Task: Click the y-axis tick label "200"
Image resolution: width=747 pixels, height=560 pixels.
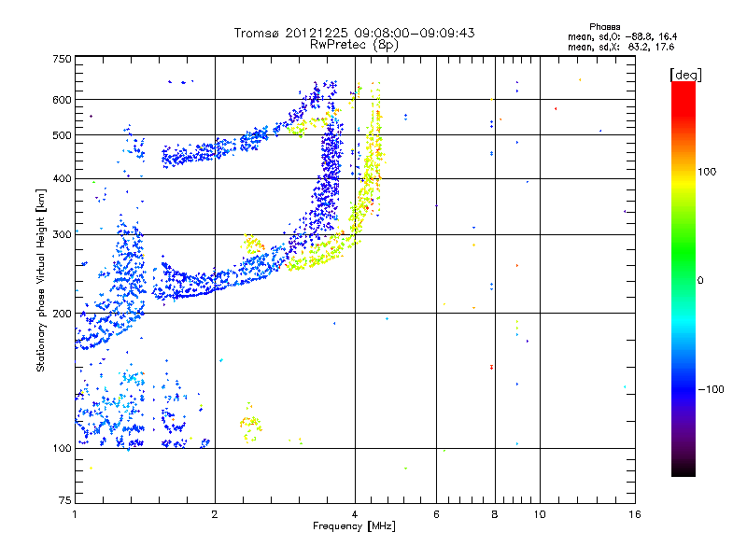Action: click(x=62, y=314)
